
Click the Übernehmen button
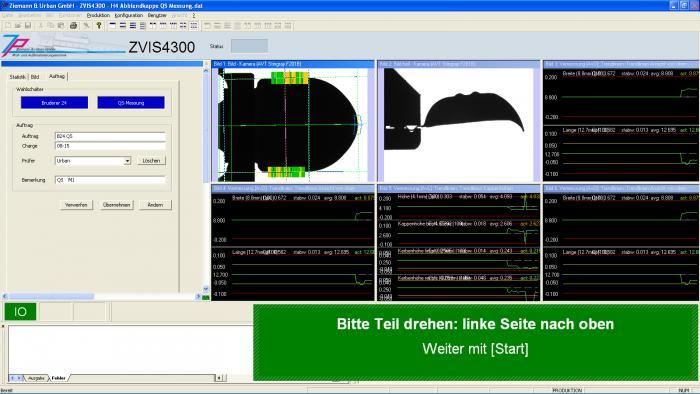point(117,205)
